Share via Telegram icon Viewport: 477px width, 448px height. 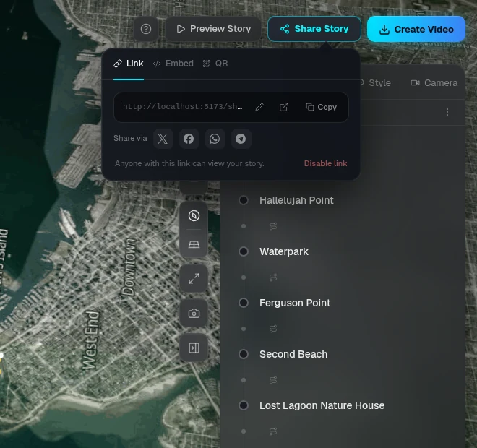tap(241, 139)
